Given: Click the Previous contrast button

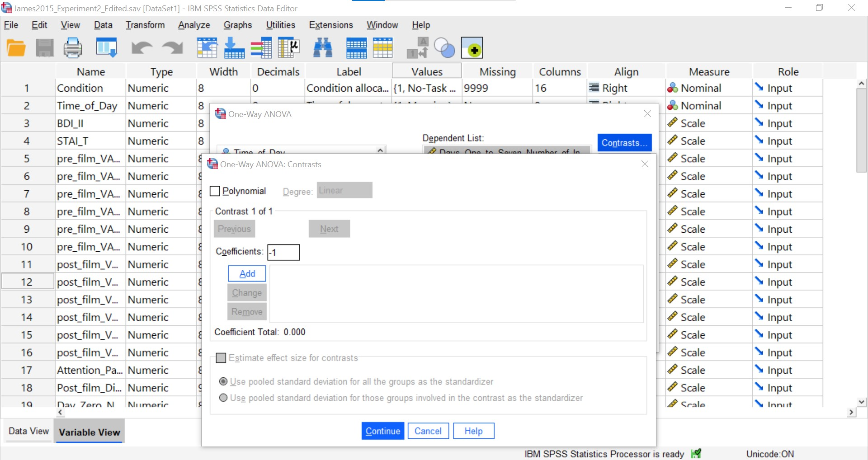Looking at the screenshot, I should click(234, 229).
